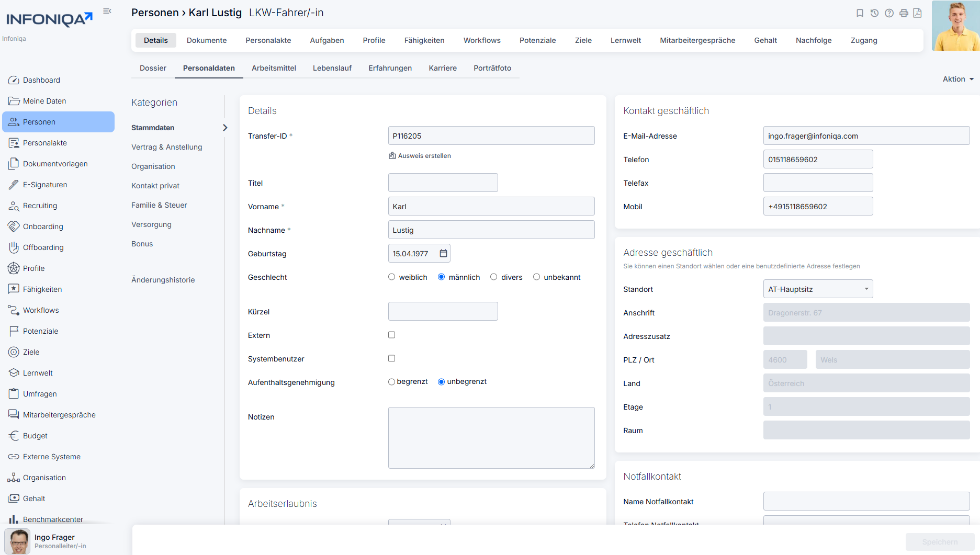Screen dimensions: 980x555
Task: Switch to the Personalakte top tab
Action: coord(268,40)
